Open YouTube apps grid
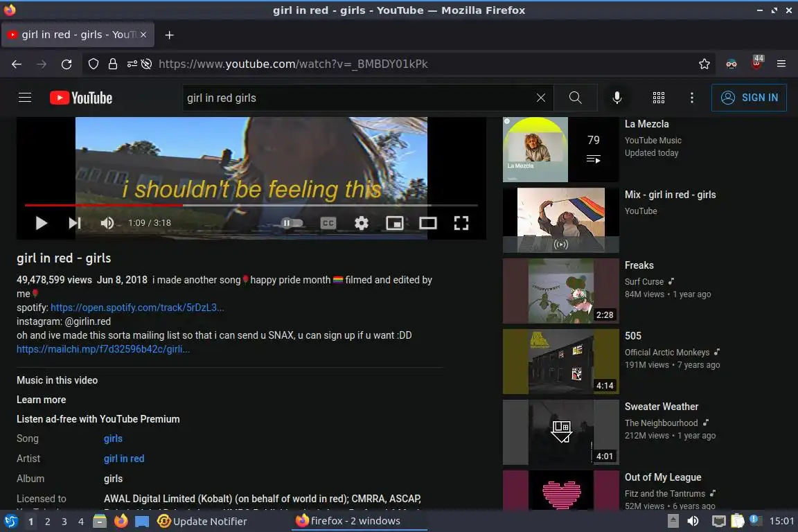This screenshot has height=532, width=798. [659, 98]
